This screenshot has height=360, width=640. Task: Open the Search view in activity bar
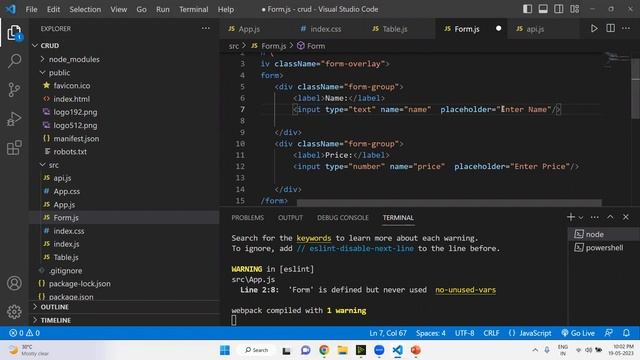click(x=14, y=61)
